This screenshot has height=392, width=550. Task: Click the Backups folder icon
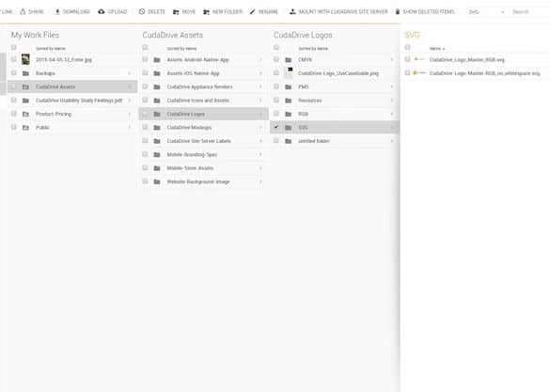point(25,73)
